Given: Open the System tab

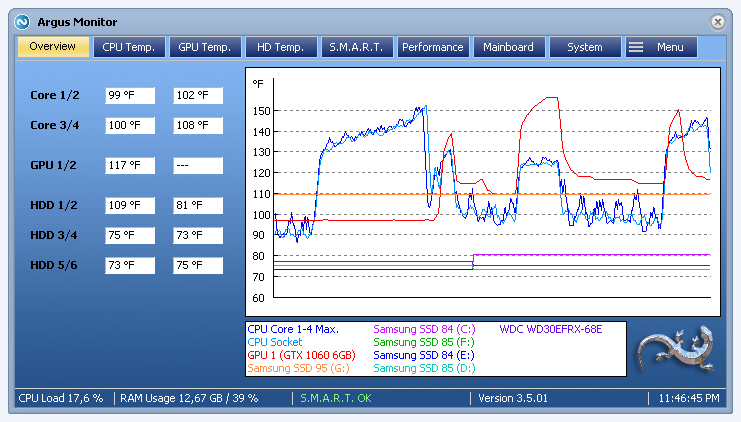Looking at the screenshot, I should [585, 47].
